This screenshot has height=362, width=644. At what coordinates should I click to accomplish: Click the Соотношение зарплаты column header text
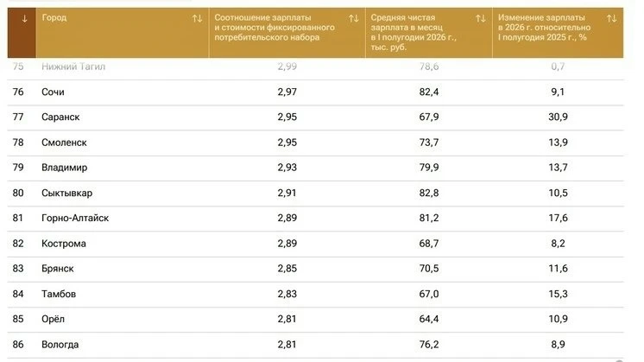coord(275,28)
